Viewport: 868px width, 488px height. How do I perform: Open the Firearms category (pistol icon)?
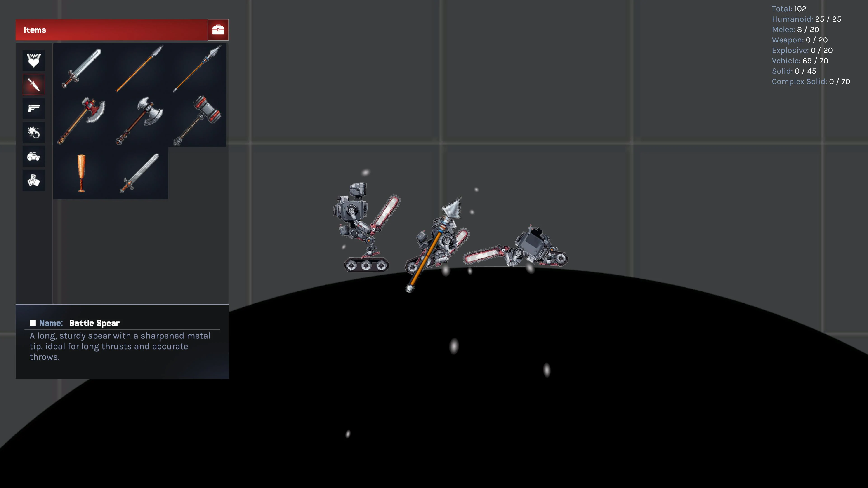click(x=33, y=108)
